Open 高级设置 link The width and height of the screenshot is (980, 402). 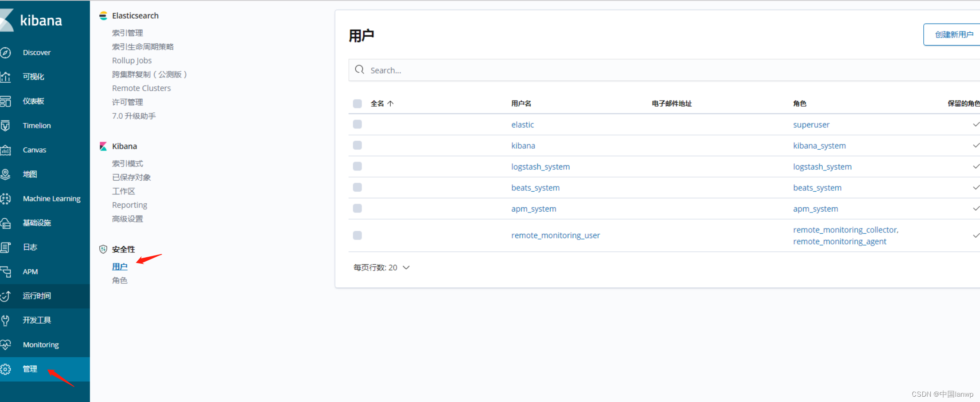click(128, 219)
